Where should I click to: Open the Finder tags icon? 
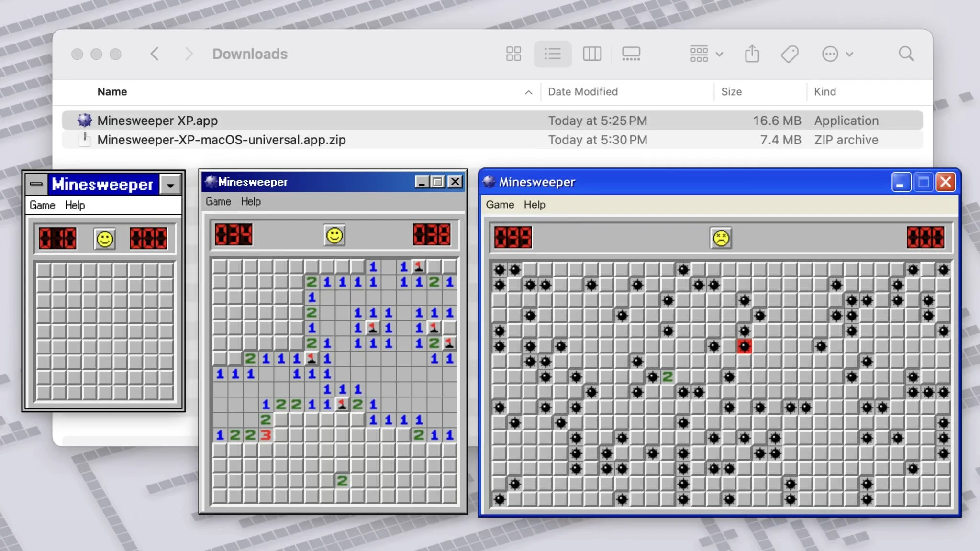pos(790,54)
